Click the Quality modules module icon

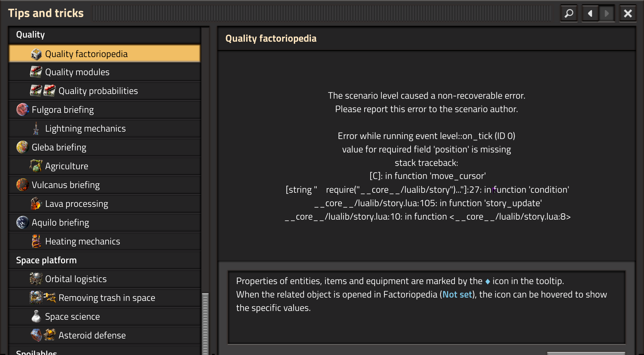[x=36, y=72]
